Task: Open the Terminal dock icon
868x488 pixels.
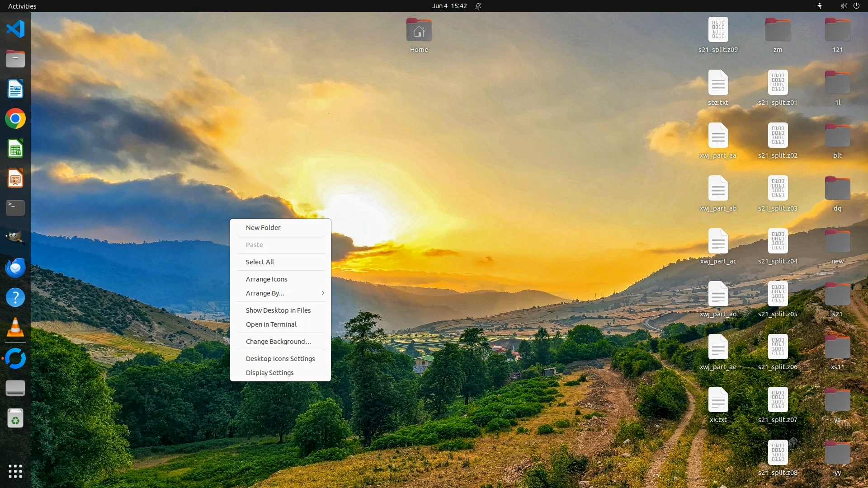Action: pos(15,208)
